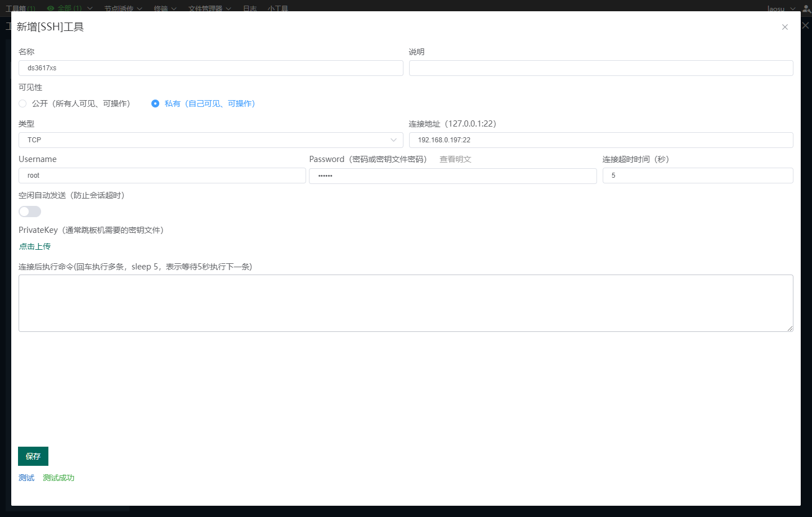Select the 小工具 menu item
Viewport: 812px width, 517px height.
click(x=278, y=8)
